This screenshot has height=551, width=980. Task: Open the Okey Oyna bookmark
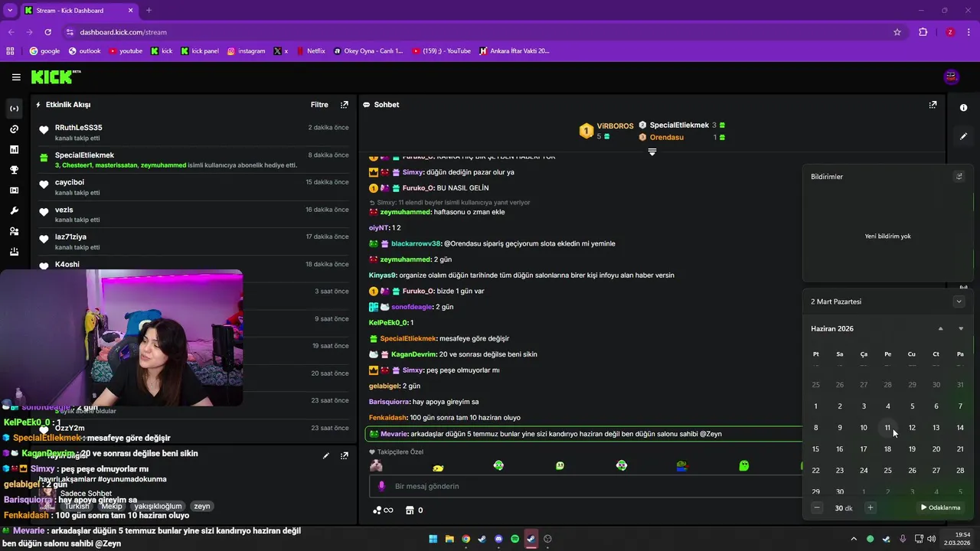(x=368, y=51)
